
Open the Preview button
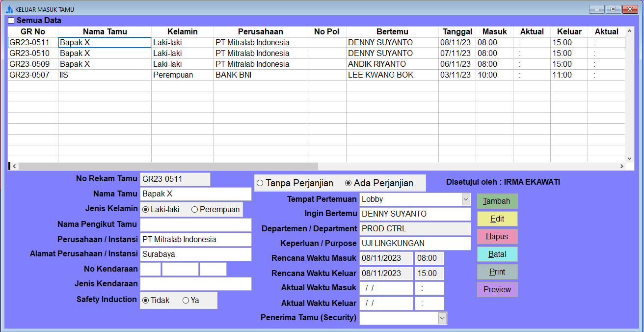coord(497,290)
